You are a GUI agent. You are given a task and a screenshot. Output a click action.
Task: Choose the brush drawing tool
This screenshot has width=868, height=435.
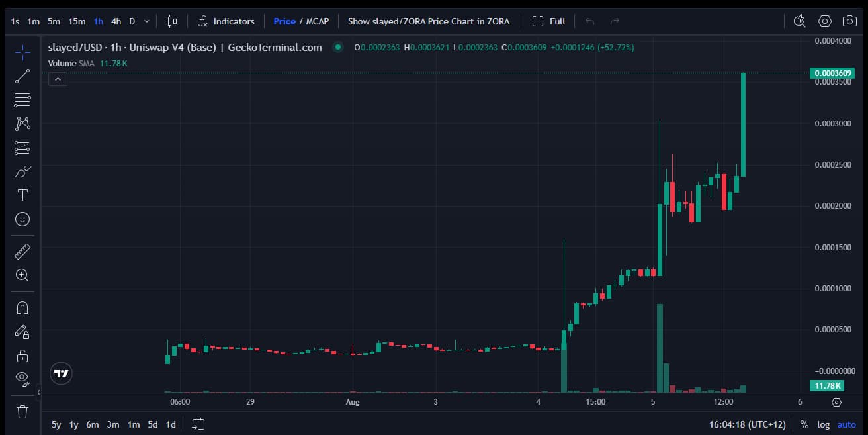point(22,172)
